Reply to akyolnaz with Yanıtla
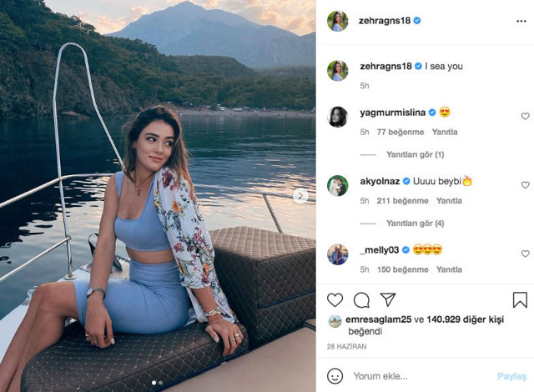The width and height of the screenshot is (534, 392). [x=449, y=201]
